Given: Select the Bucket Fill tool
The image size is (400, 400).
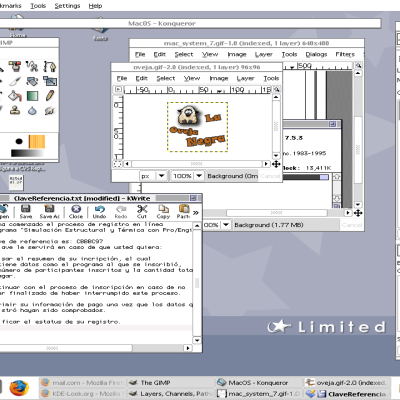Looking at the screenshot, I should tap(15, 96).
